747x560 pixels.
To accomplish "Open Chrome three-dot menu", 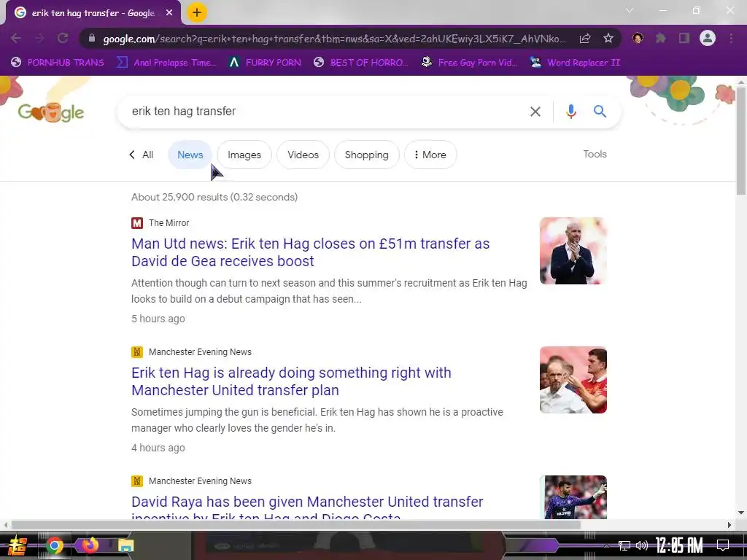I will 731,38.
